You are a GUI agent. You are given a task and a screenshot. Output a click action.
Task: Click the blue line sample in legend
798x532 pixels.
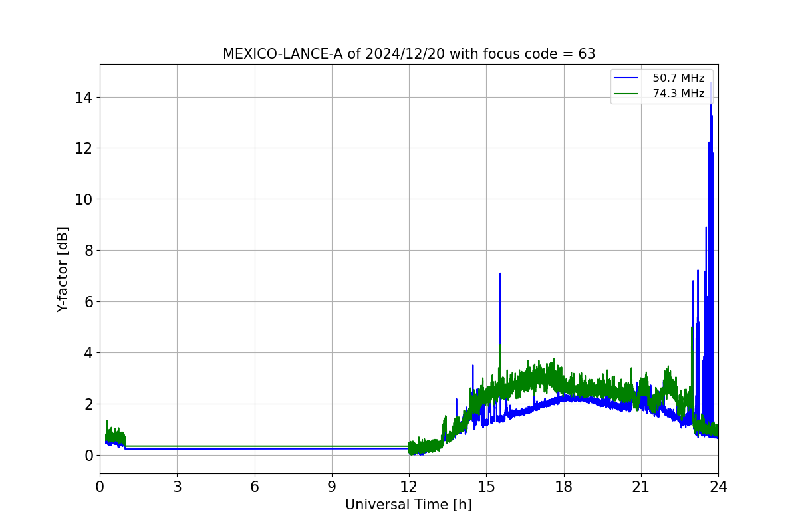626,78
